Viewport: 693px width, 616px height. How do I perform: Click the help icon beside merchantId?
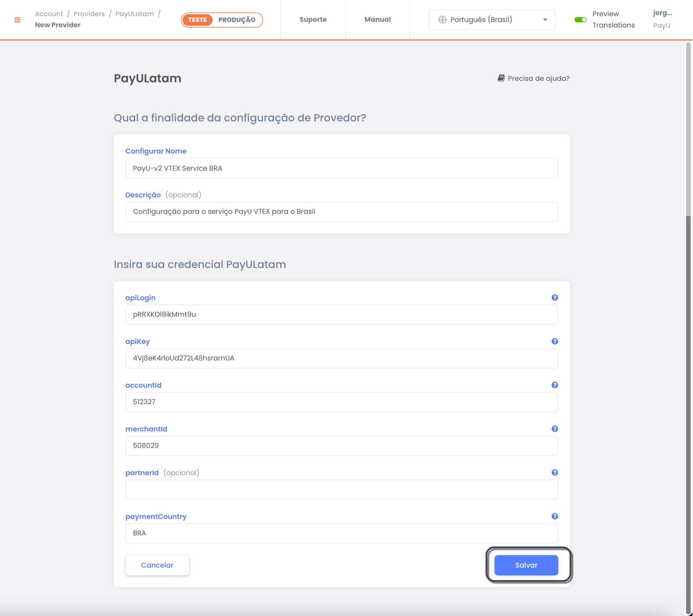[554, 429]
